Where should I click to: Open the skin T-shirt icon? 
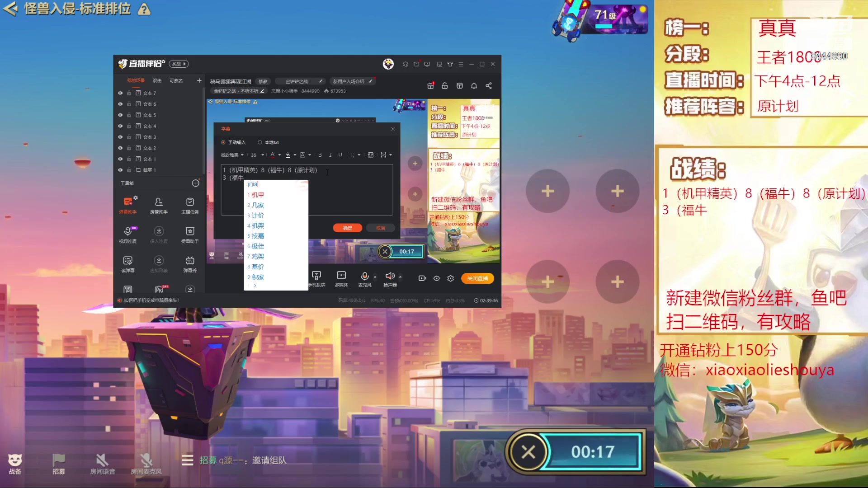(x=450, y=64)
